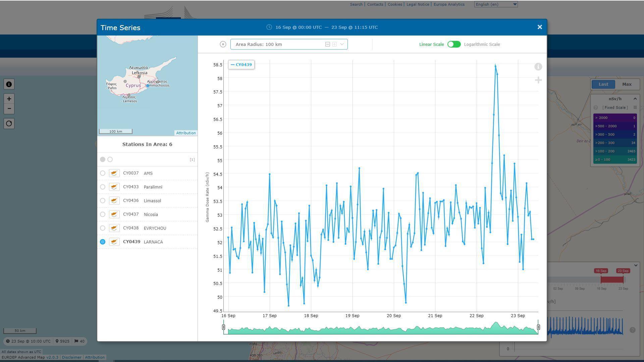Image resolution: width=644 pixels, height=362 pixels.
Task: Click the Cyprus flag icon for CY0437
Action: pyautogui.click(x=114, y=215)
